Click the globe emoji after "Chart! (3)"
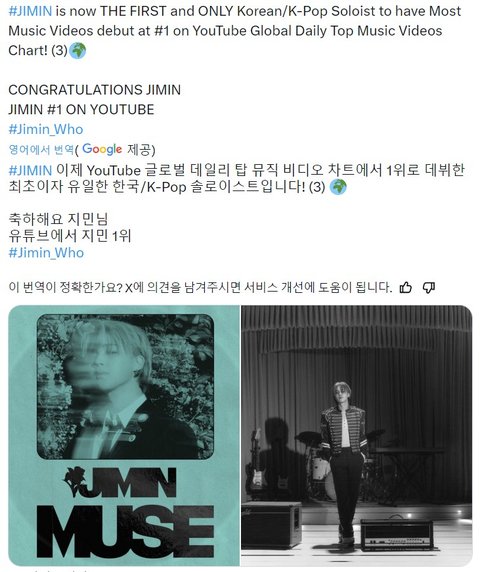Screen dimensions: 480x572 point(77,51)
